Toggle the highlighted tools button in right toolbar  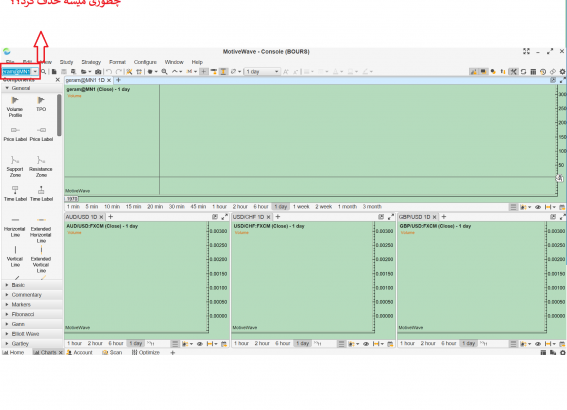pyautogui.click(x=513, y=72)
